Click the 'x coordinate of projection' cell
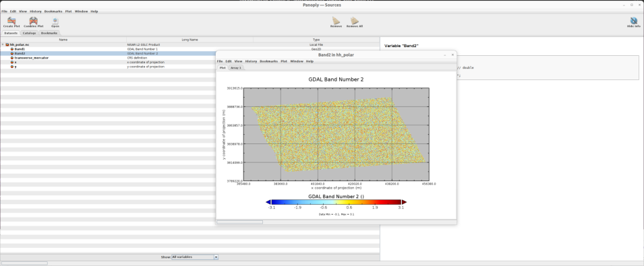The image size is (644, 266). coord(146,63)
